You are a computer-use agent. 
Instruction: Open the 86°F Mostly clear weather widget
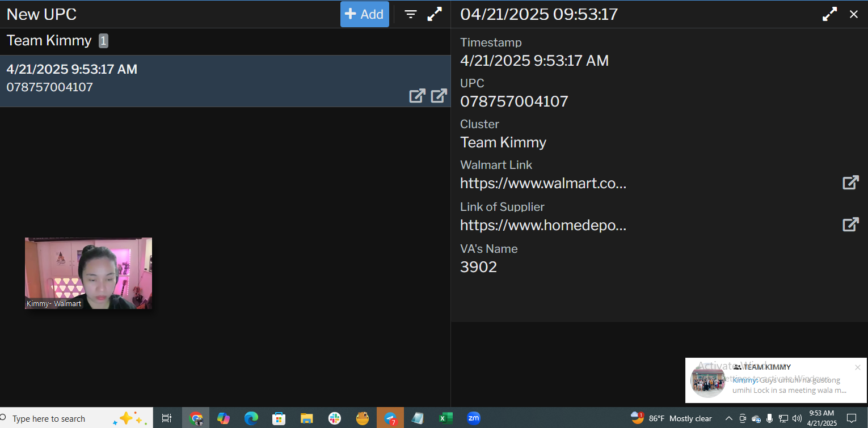pos(671,418)
